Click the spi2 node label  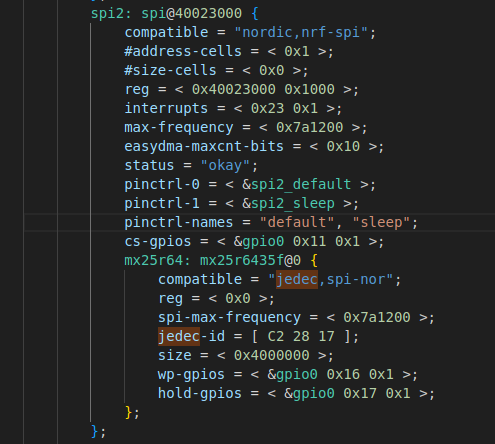click(x=107, y=14)
